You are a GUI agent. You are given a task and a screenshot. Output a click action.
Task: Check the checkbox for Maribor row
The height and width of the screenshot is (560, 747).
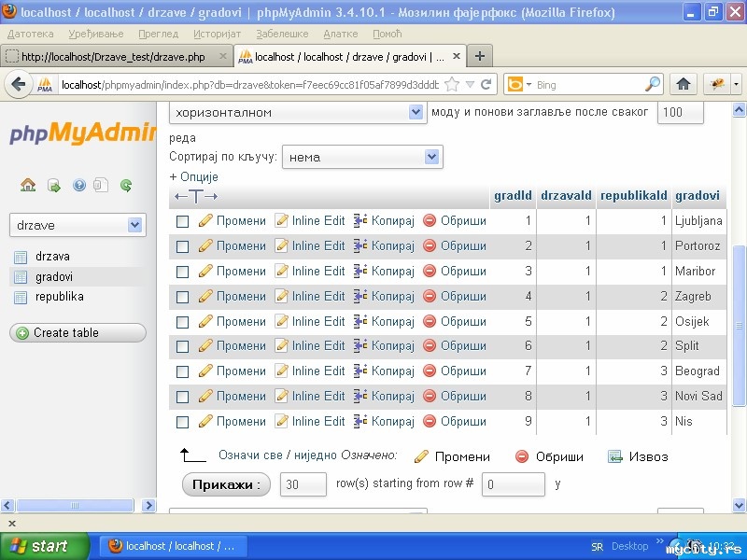[x=182, y=272]
